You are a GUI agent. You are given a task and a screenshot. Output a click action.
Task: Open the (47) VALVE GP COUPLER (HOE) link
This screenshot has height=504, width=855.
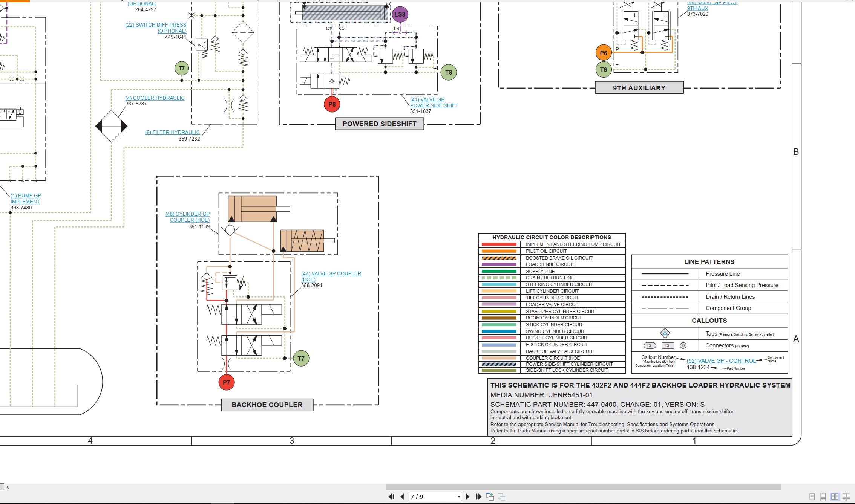point(331,276)
